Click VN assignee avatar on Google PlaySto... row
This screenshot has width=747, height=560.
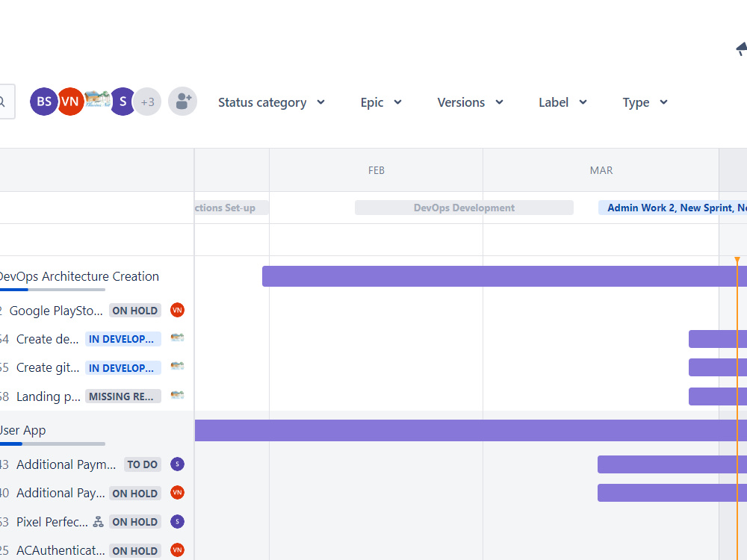click(177, 310)
